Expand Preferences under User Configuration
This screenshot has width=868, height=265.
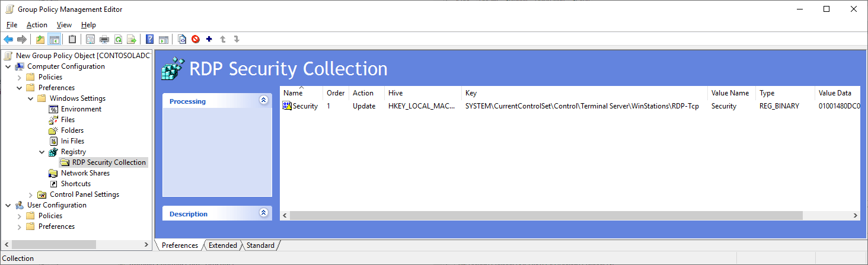point(19,226)
